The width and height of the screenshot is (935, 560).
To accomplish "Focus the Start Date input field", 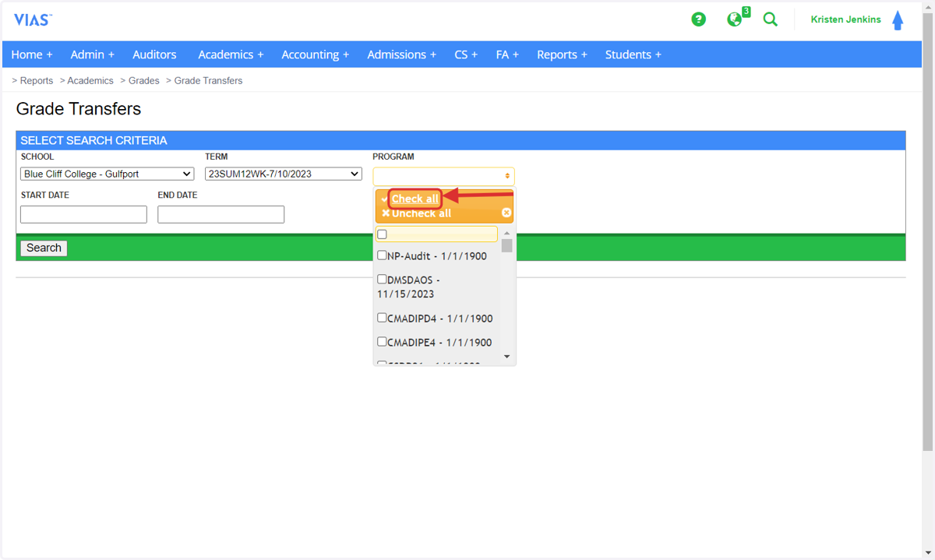I will (x=83, y=214).
